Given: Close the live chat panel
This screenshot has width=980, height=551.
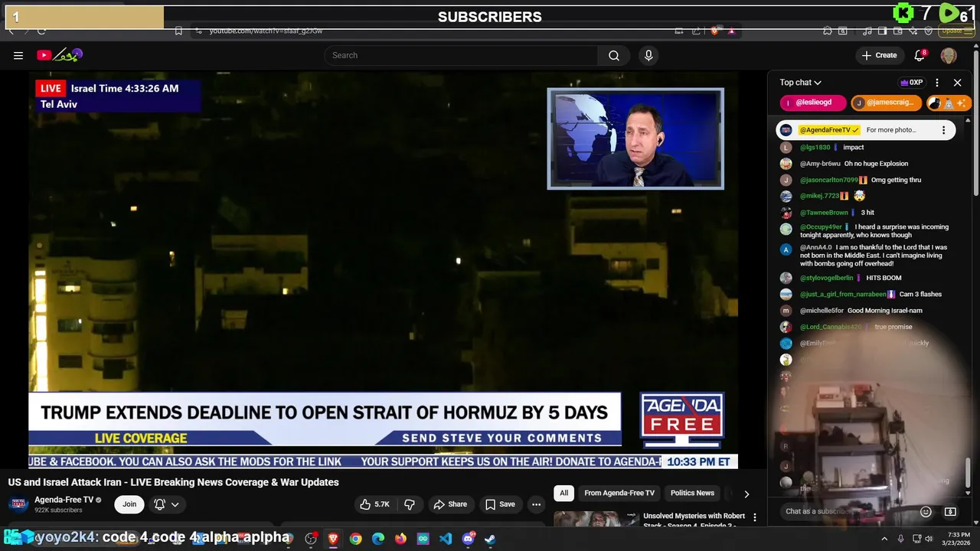Looking at the screenshot, I should pos(957,83).
